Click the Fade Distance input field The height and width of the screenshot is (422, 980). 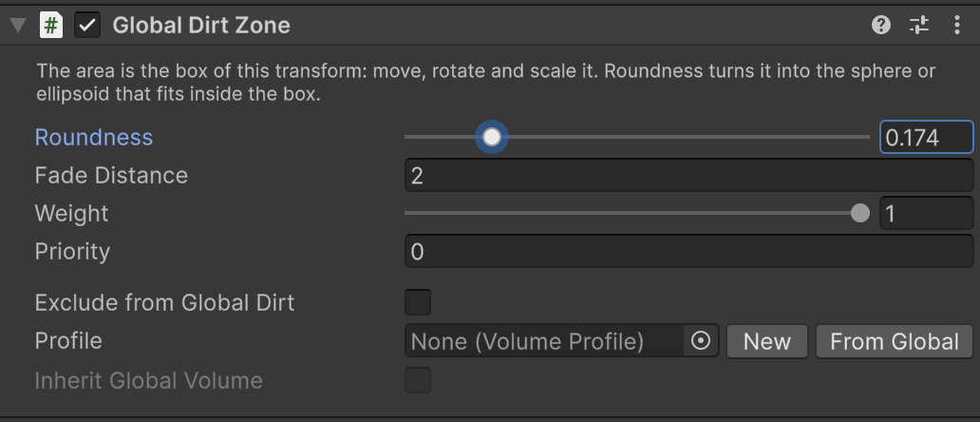tap(688, 175)
